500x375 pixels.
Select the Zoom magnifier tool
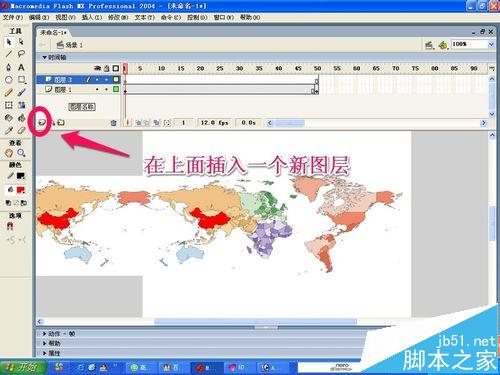point(21,153)
